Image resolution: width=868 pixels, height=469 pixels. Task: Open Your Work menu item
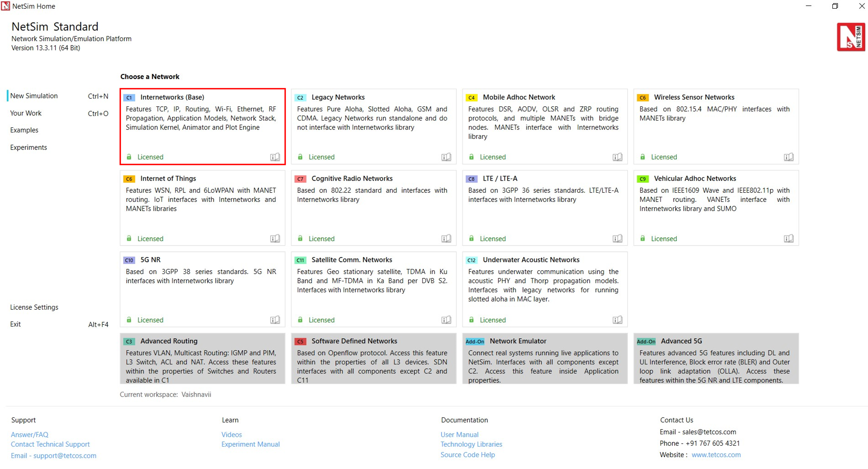coord(26,113)
